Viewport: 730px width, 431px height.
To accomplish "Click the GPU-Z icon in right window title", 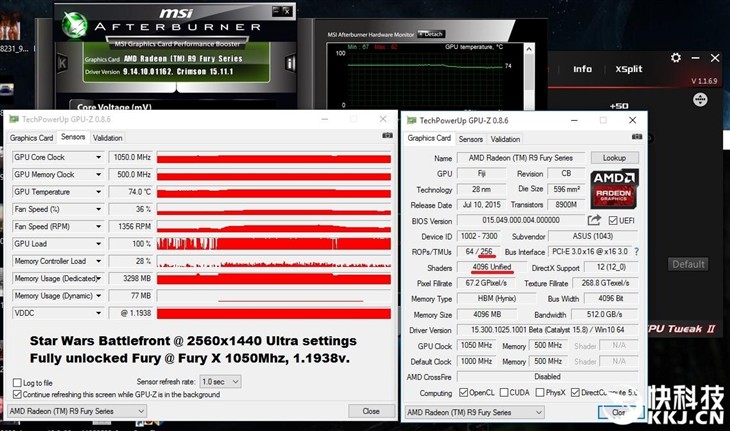I will point(411,121).
